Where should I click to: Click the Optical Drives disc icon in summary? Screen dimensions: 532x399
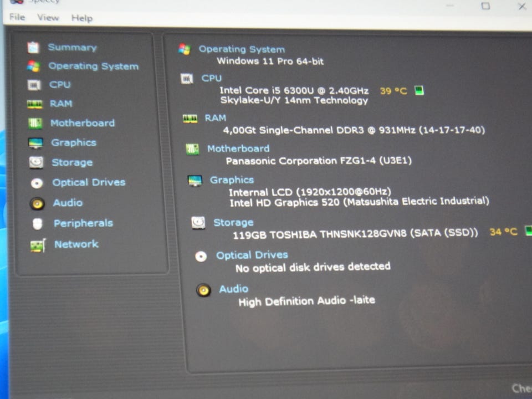pyautogui.click(x=201, y=257)
